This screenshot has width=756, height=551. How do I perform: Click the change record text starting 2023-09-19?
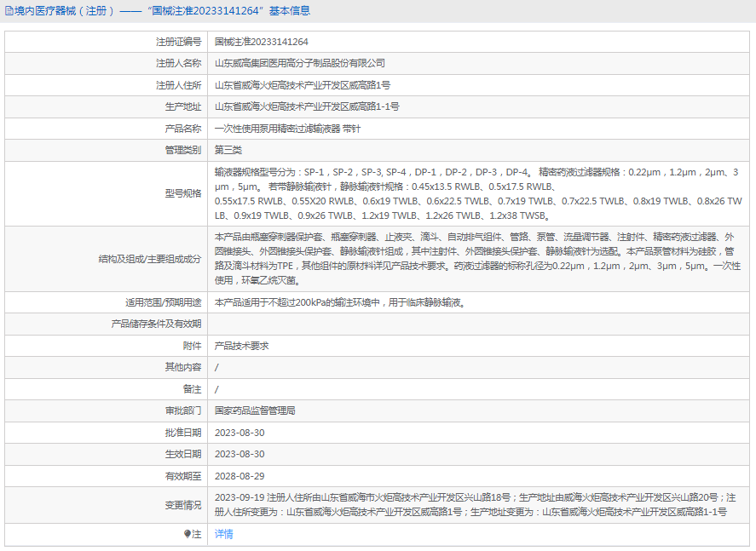476,505
